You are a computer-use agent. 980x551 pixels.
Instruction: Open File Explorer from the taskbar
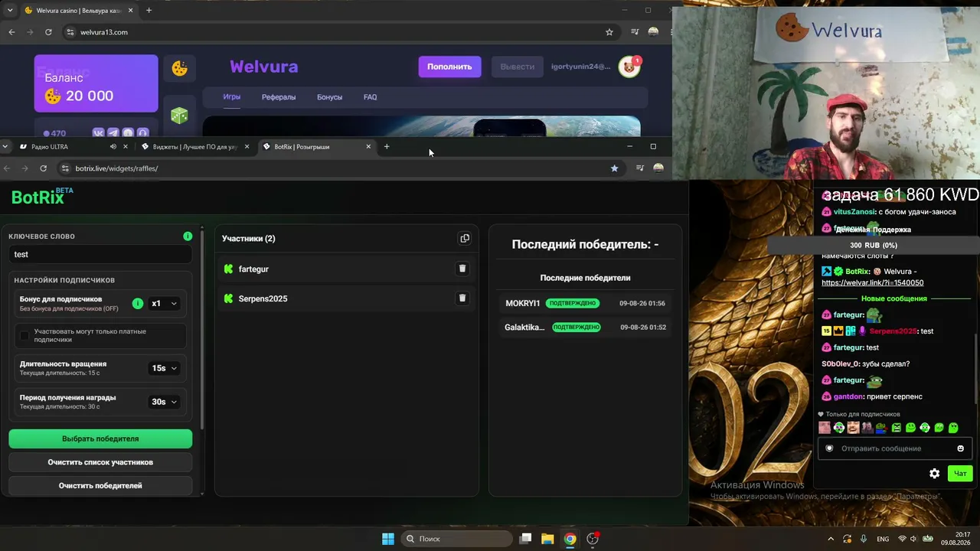pos(547,539)
